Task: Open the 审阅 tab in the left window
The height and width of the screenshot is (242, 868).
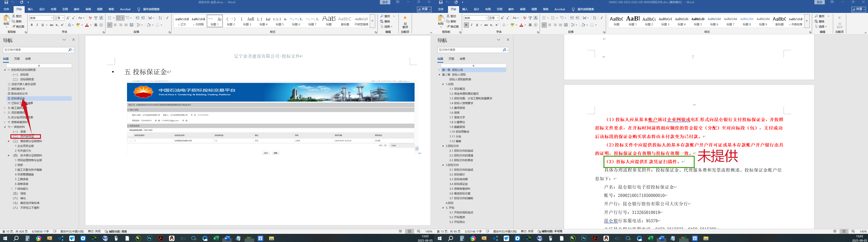Action: point(88,10)
